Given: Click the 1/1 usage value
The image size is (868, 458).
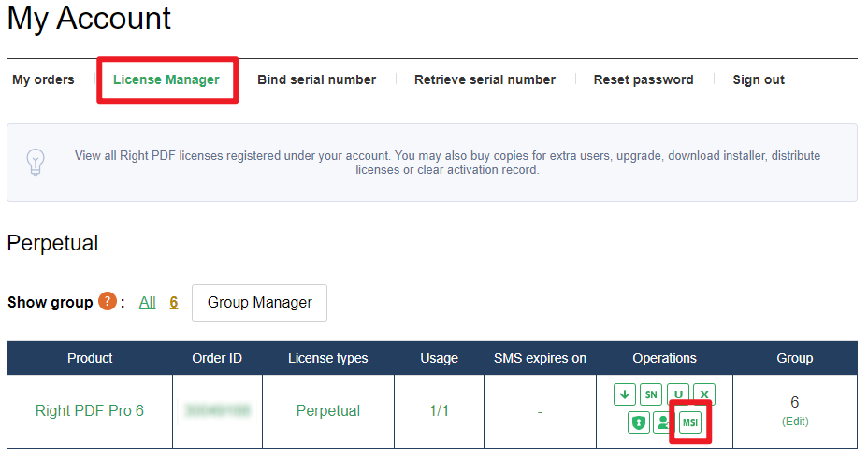Looking at the screenshot, I should 439,410.
